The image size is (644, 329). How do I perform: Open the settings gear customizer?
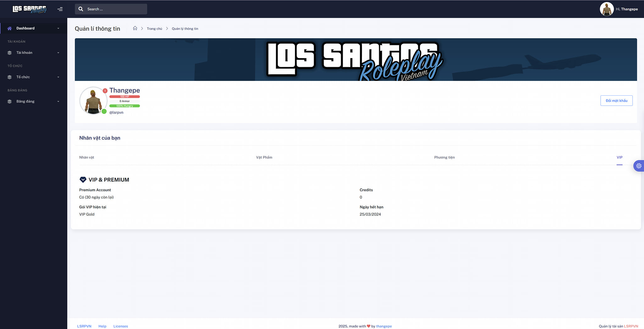[639, 166]
